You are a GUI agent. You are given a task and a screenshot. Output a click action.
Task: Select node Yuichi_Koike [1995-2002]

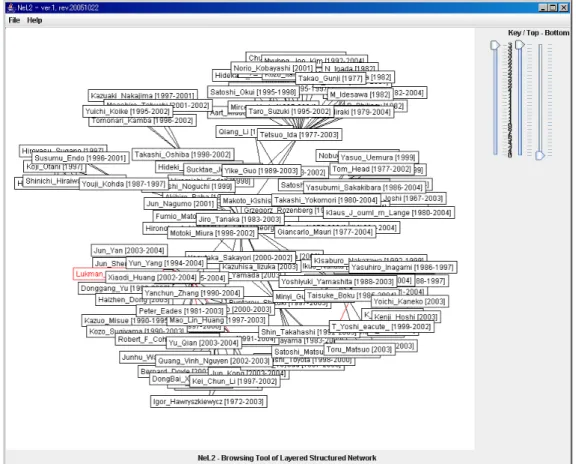click(127, 111)
